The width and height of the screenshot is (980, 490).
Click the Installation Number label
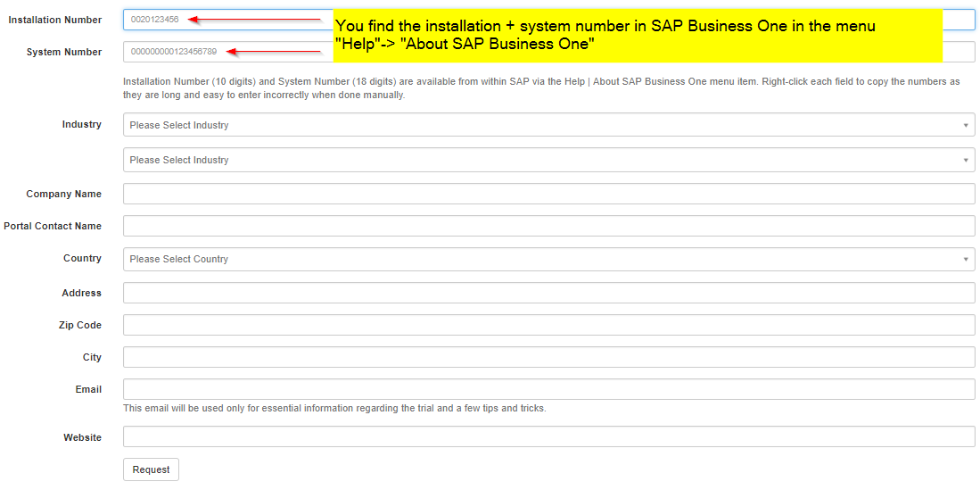click(55, 20)
